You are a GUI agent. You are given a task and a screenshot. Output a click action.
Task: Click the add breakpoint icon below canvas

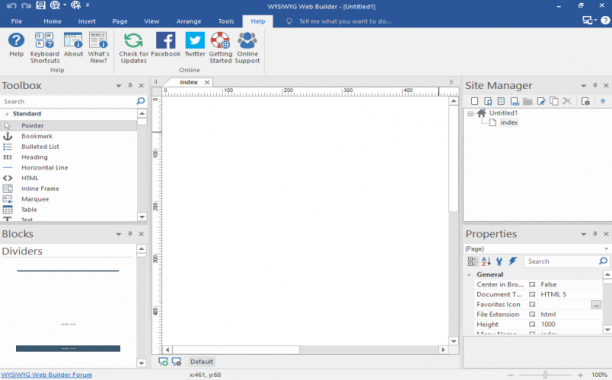click(x=163, y=362)
